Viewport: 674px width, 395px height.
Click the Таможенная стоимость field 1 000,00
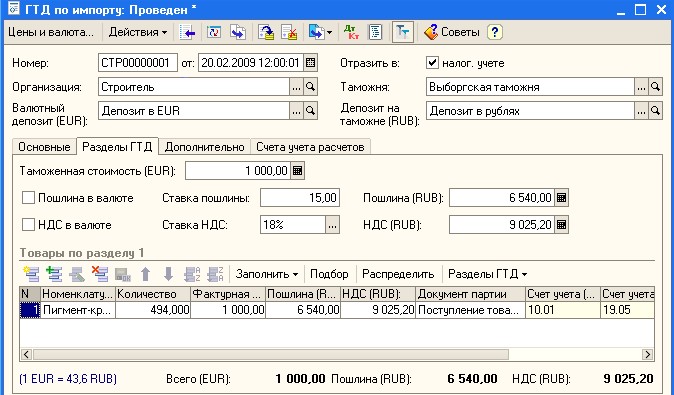tap(238, 171)
